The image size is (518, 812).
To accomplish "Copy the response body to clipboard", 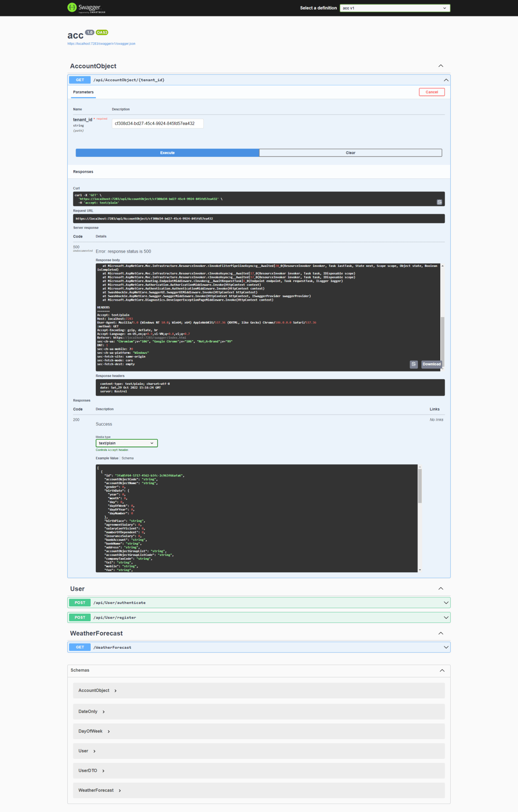I will click(x=414, y=364).
